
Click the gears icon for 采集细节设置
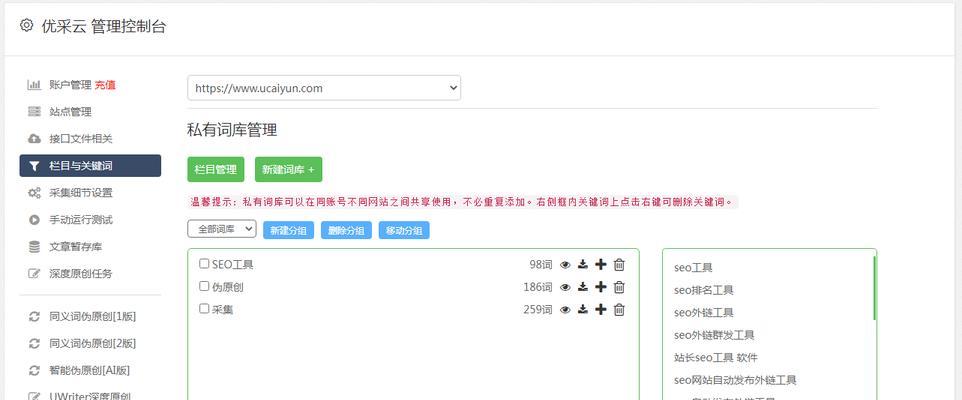[x=34, y=193]
